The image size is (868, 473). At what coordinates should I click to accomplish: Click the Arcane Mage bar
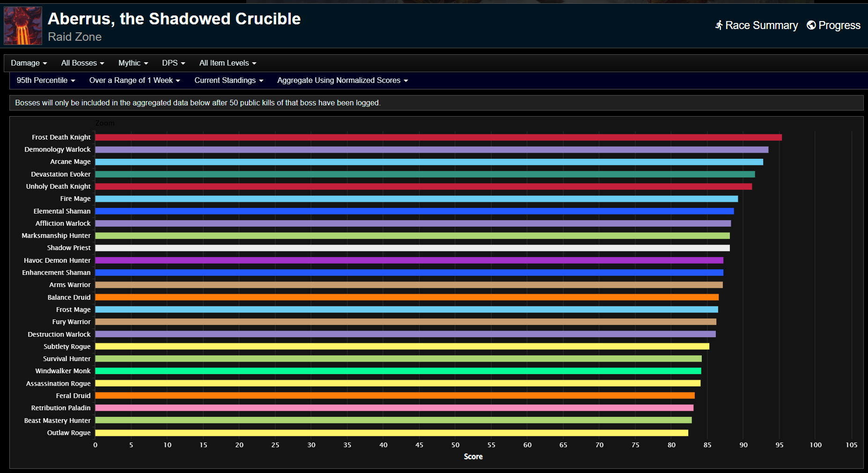pos(429,162)
